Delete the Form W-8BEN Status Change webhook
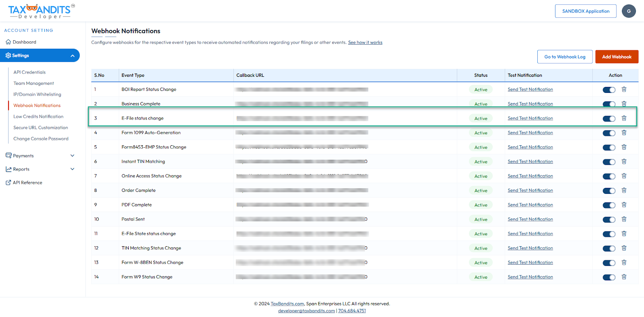The width and height of the screenshot is (644, 317). [624, 263]
